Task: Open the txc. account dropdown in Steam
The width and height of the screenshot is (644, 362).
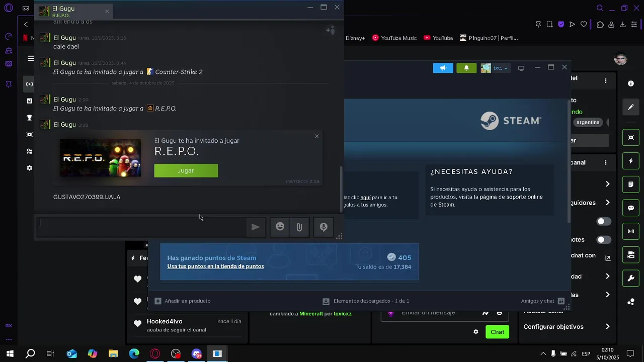Action: (x=496, y=68)
